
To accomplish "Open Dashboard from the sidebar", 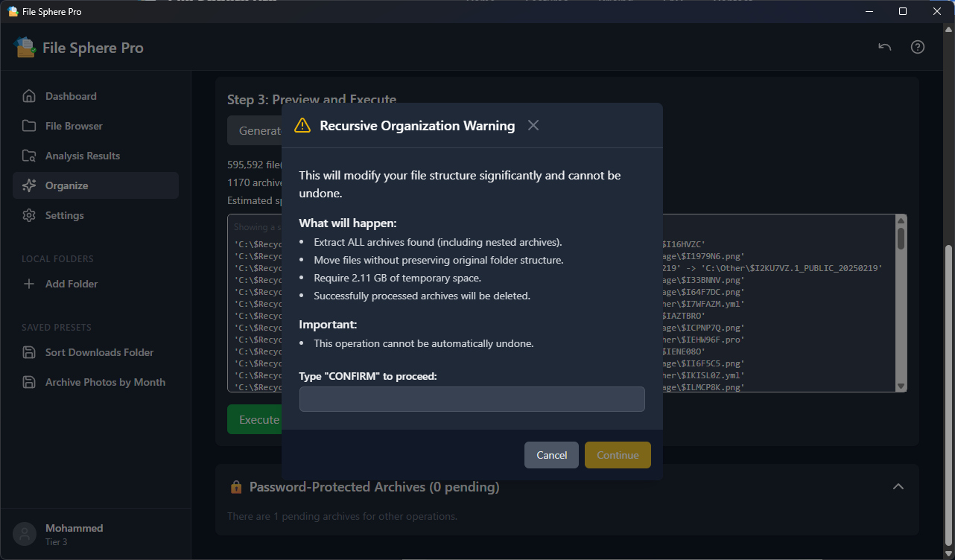I will click(95, 96).
